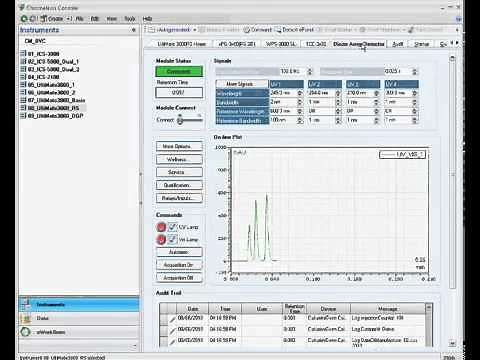Click the grey forward navigation arrow icon

click(x=33, y=19)
